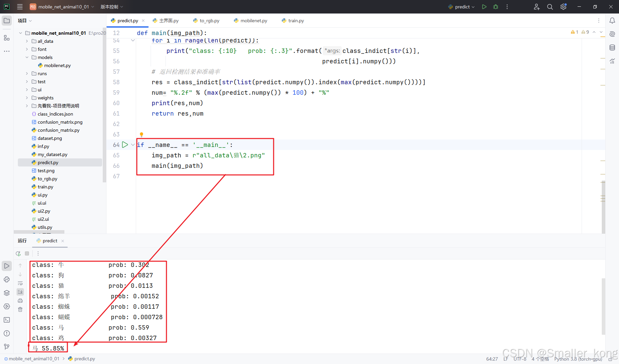Open the Terminal tool window
The image size is (619, 364).
click(7, 320)
